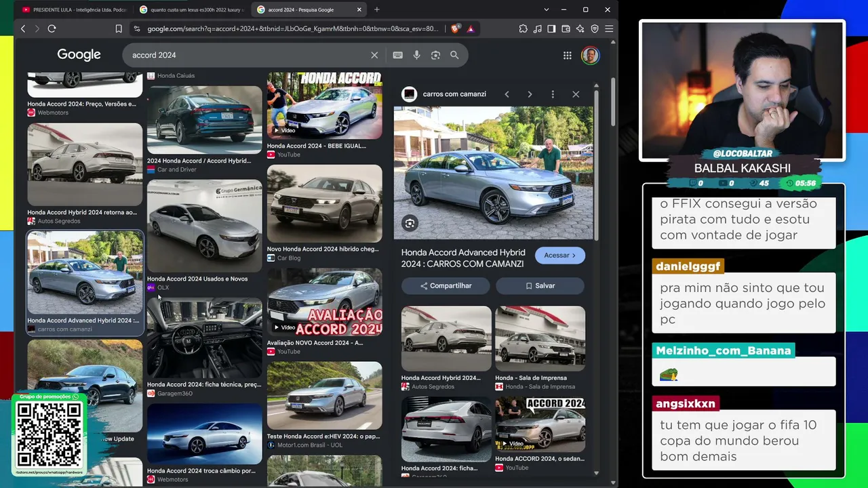This screenshot has width=868, height=488.
Task: Clear the search box text with the X
Action: [374, 55]
